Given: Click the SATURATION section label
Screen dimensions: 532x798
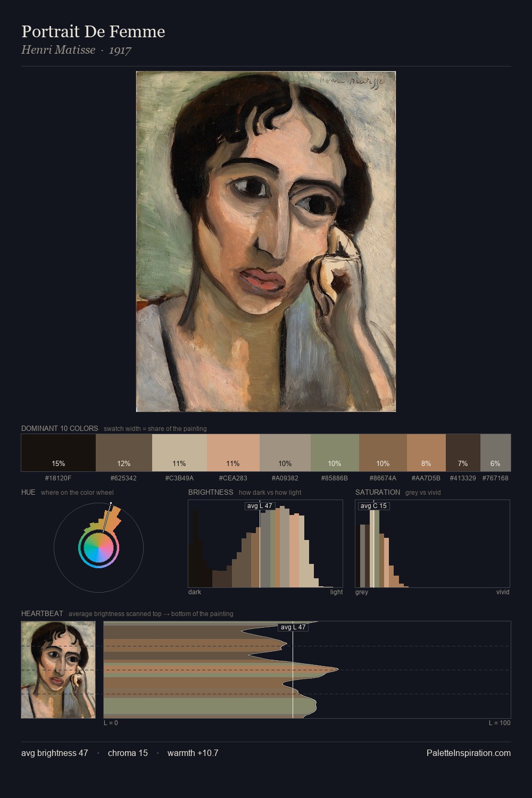Looking at the screenshot, I should (x=378, y=492).
